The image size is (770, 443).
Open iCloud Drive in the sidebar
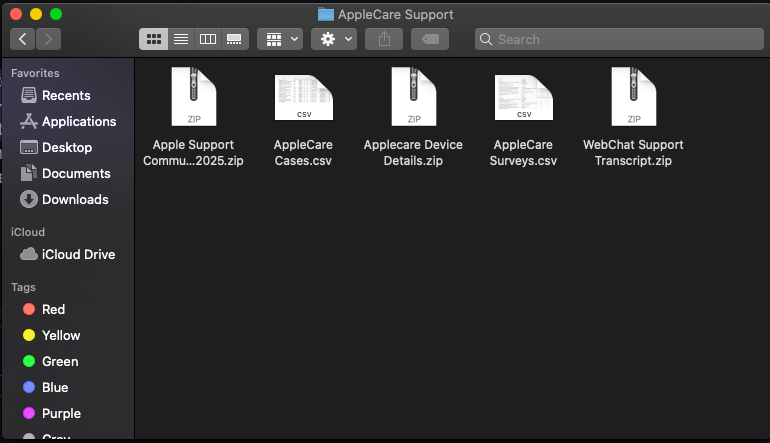(x=67, y=254)
